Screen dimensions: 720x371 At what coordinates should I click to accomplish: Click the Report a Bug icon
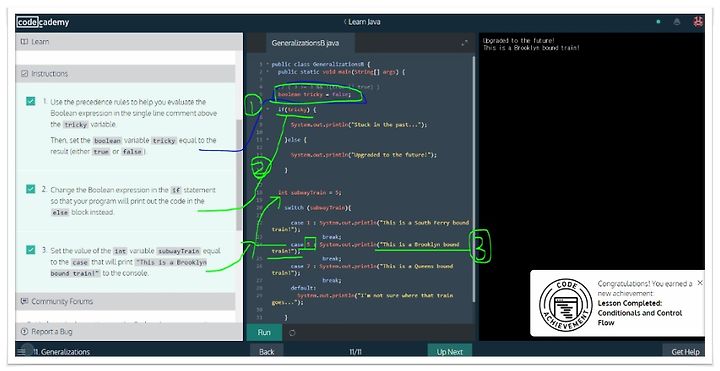coord(24,332)
